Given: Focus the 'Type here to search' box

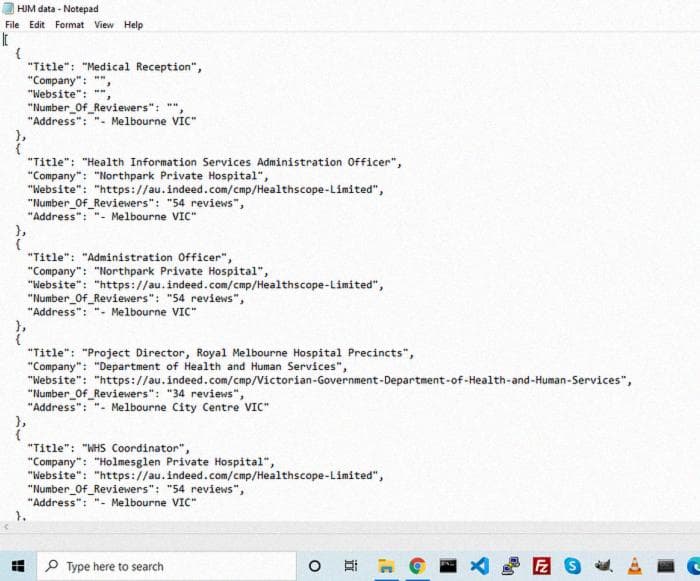Looking at the screenshot, I should pyautogui.click(x=167, y=566).
